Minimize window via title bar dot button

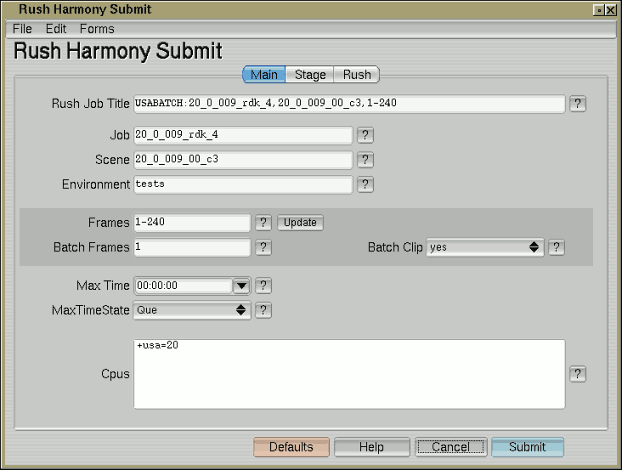pyautogui.click(x=599, y=10)
